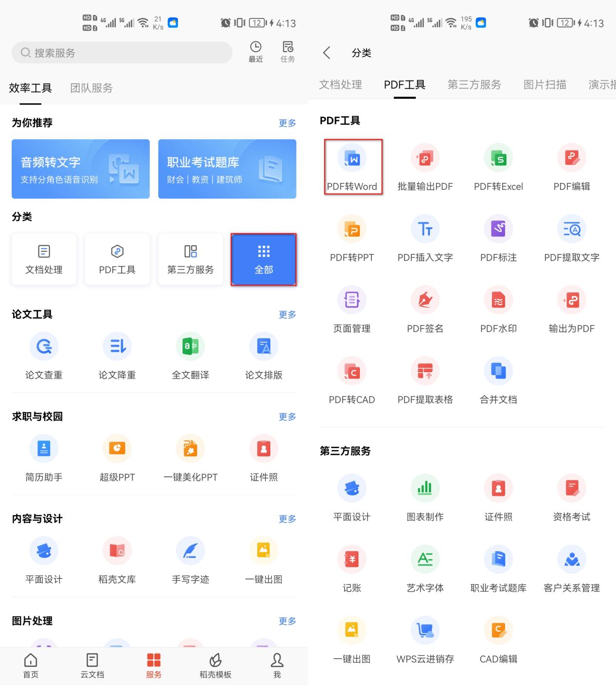This screenshot has width=616, height=685.
Task: Open the 手写字迹 handwriting tool
Action: (x=191, y=559)
